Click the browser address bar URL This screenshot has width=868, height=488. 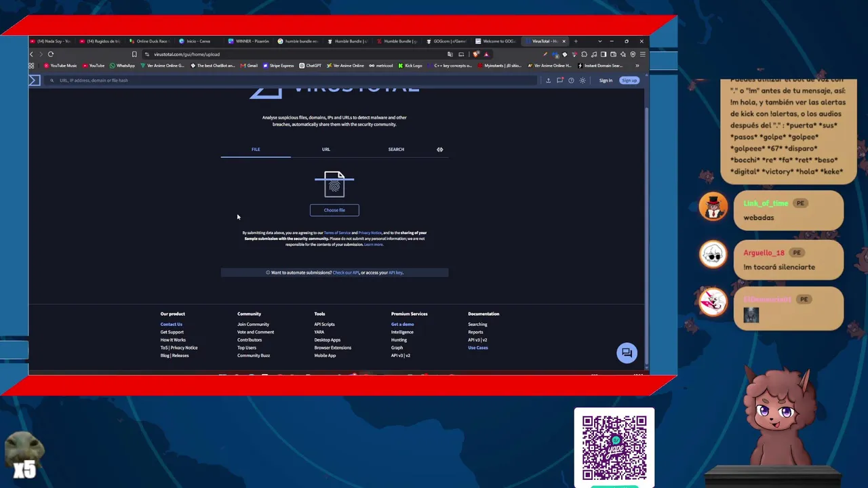point(186,54)
